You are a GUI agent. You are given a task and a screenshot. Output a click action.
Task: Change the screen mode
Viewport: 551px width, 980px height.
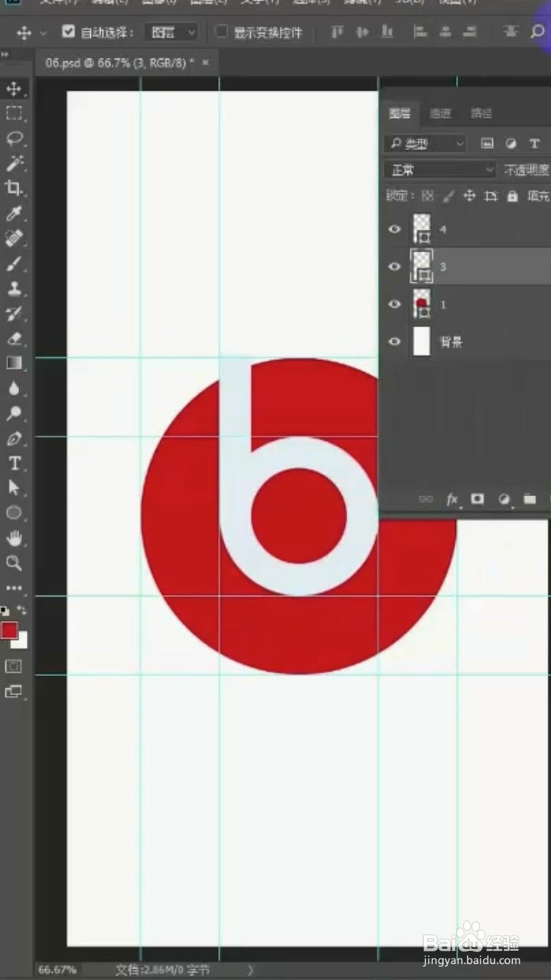[14, 691]
